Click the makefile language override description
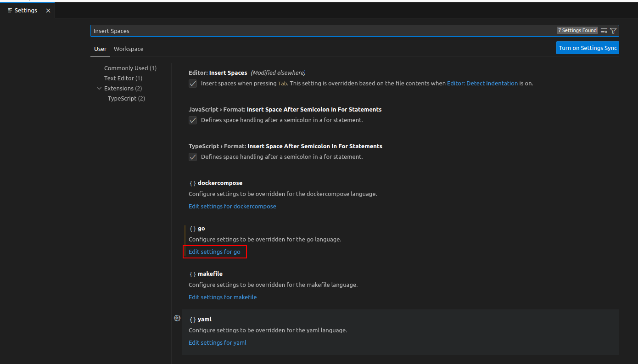The image size is (638, 364). click(273, 285)
